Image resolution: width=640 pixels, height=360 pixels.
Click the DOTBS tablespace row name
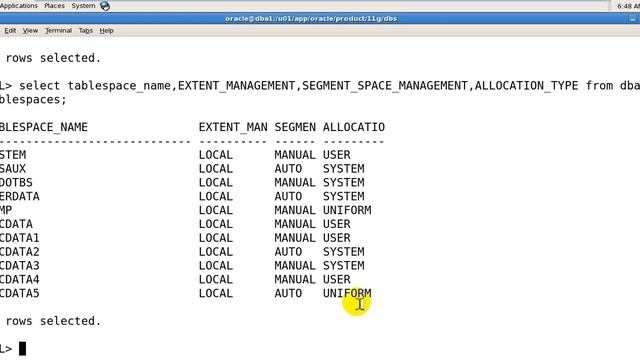click(x=16, y=182)
